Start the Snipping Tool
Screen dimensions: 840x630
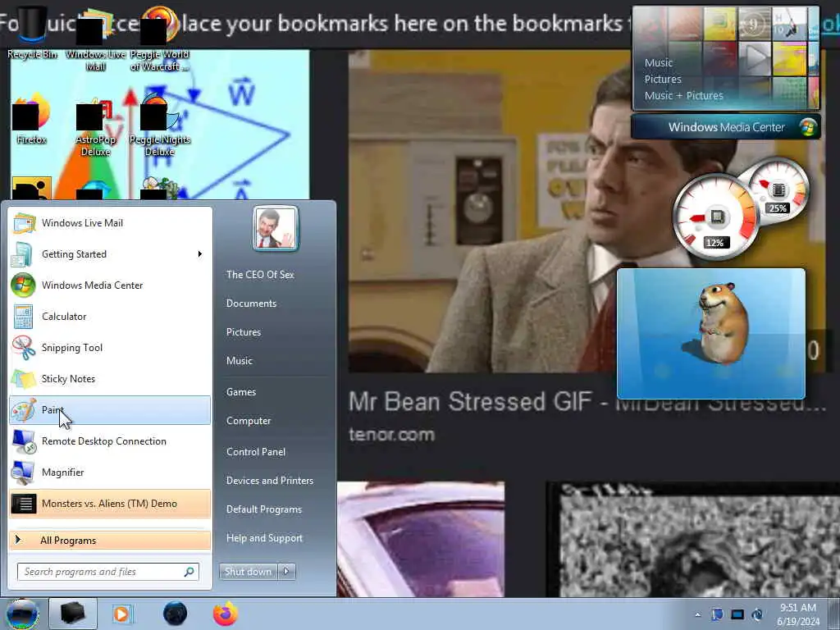point(110,348)
